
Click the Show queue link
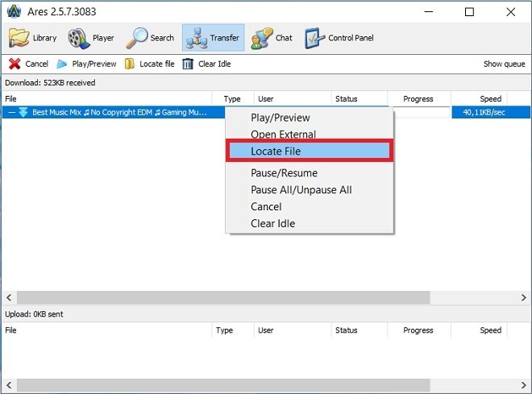(504, 64)
